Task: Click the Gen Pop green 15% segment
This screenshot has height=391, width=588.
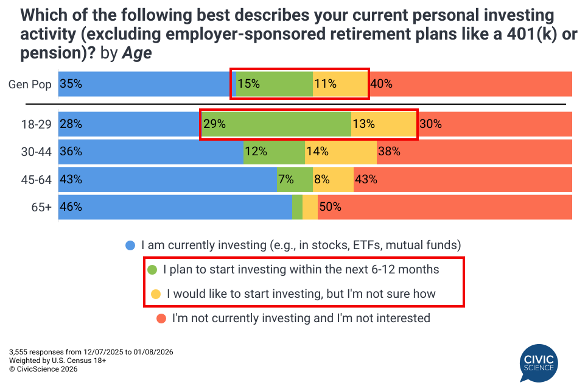Action: (x=274, y=84)
